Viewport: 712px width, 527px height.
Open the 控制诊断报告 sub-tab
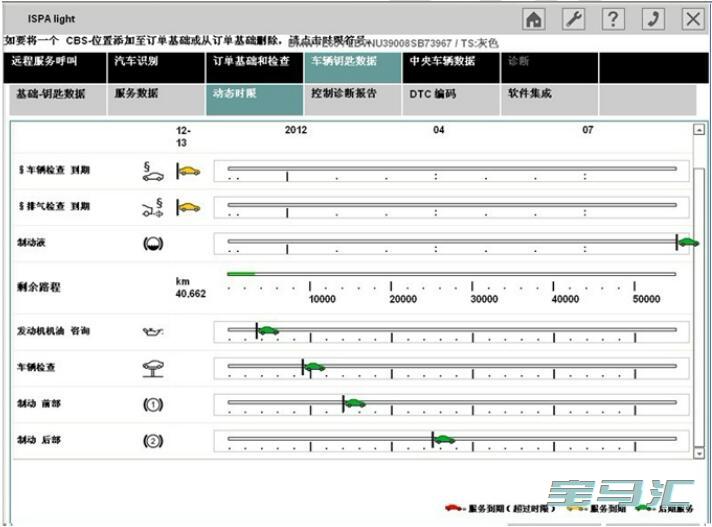tap(352, 100)
